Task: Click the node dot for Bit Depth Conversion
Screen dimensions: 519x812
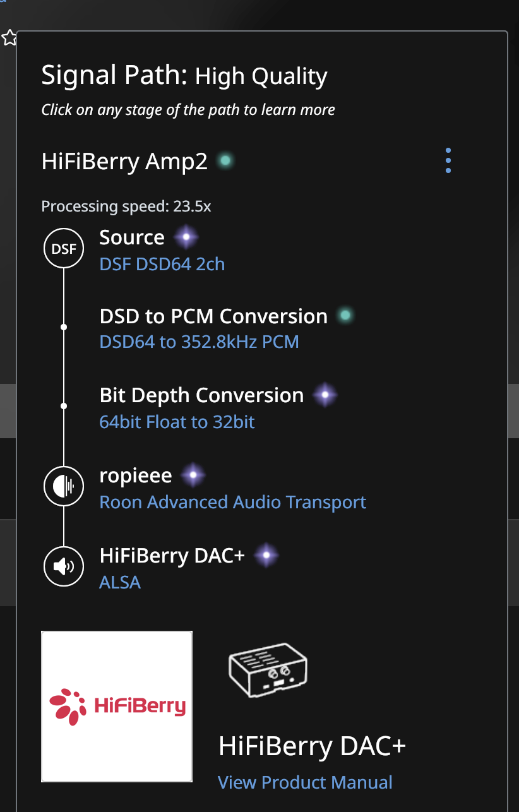Action: [64, 406]
